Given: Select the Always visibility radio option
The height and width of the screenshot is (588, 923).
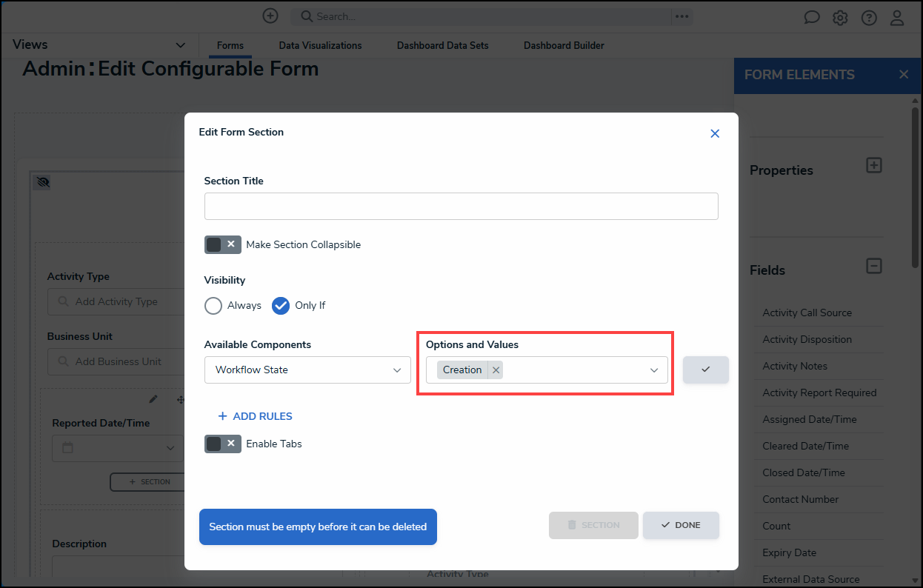Looking at the screenshot, I should [x=213, y=305].
